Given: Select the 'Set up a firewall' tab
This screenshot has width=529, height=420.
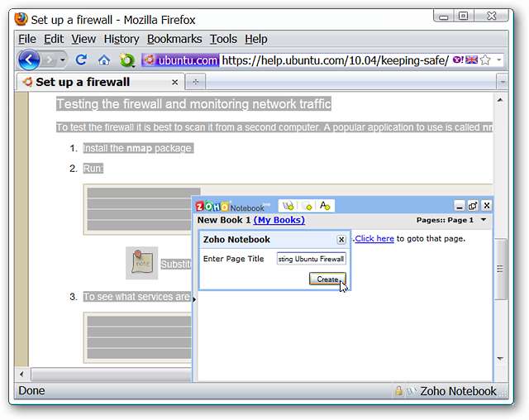Looking at the screenshot, I should [100, 82].
